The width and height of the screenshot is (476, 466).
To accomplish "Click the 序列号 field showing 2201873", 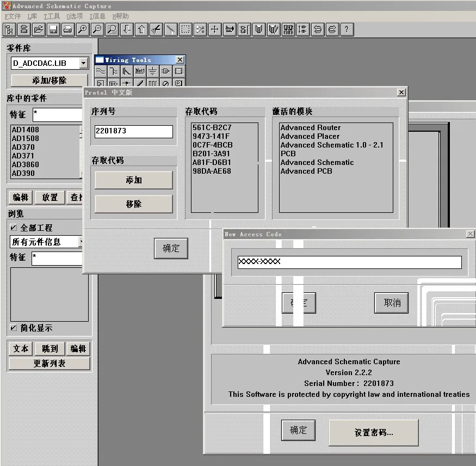I will [x=134, y=131].
